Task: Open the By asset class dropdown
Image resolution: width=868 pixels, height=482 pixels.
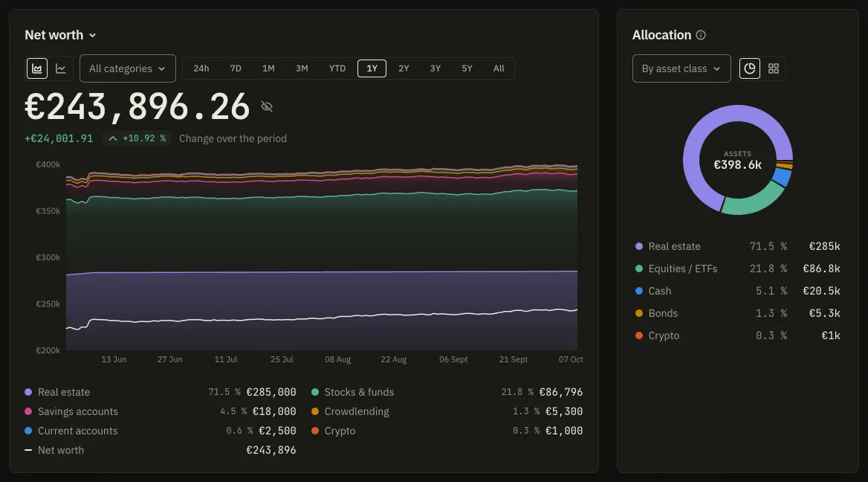Action: pos(681,68)
